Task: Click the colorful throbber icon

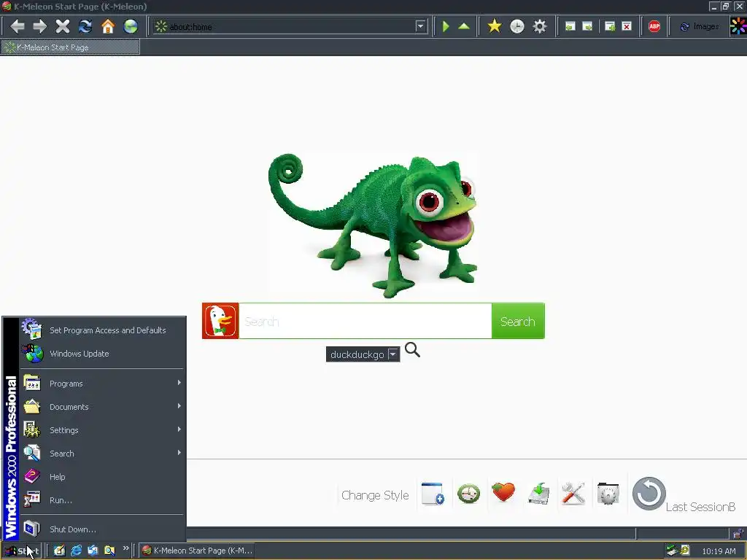Action: click(738, 26)
